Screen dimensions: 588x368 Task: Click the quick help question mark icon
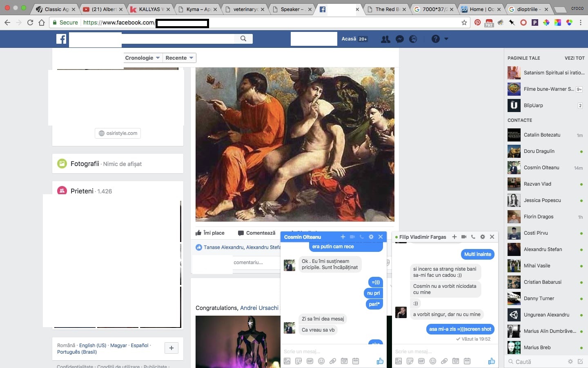click(436, 39)
